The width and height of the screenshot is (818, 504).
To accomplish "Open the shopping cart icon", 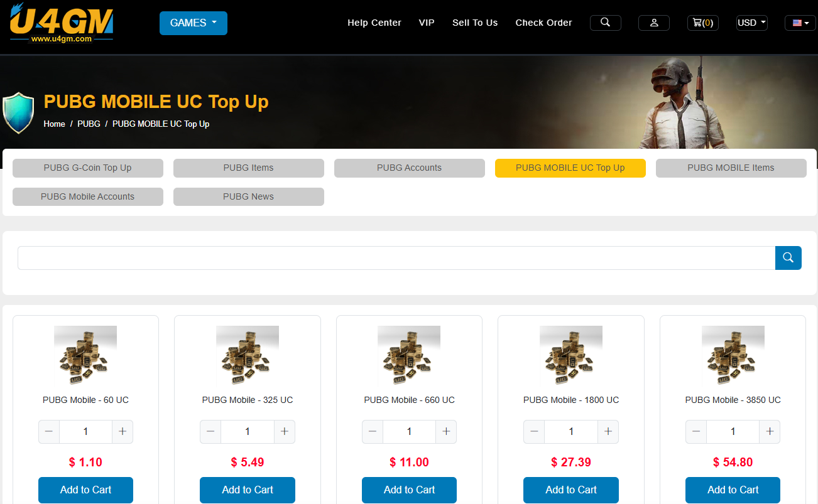I will click(702, 23).
